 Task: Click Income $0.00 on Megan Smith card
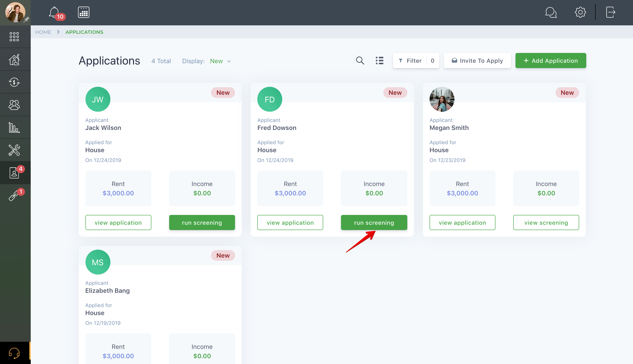(546, 188)
